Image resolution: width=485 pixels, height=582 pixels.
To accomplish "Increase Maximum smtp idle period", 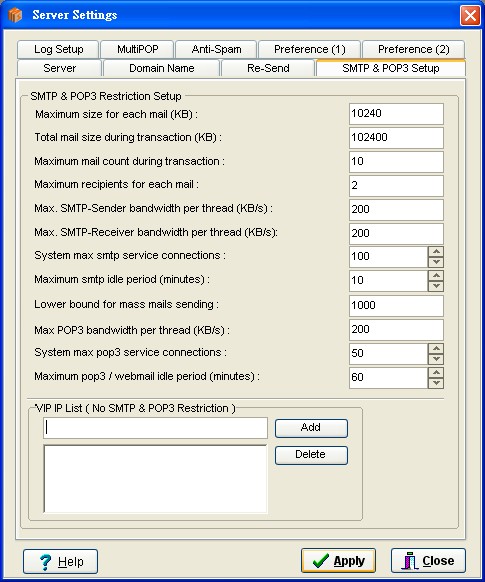I will pyautogui.click(x=436, y=275).
